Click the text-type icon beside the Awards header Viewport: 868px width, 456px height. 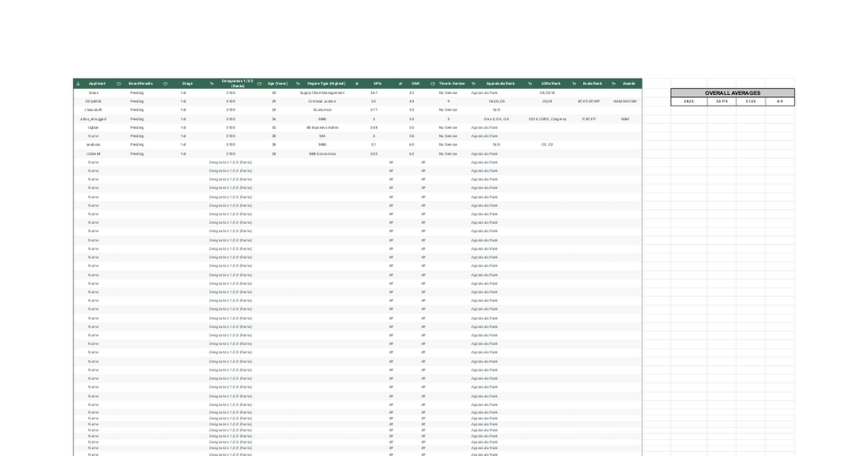pos(613,84)
